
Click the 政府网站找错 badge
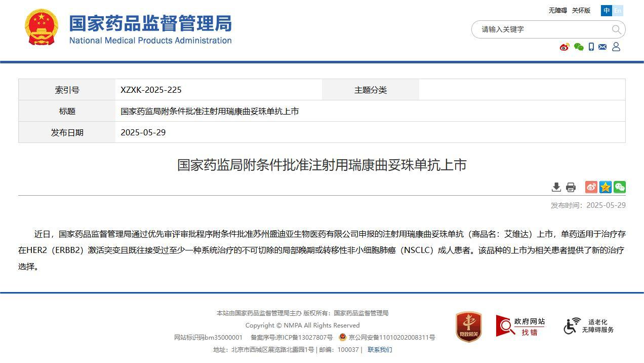coord(520,326)
